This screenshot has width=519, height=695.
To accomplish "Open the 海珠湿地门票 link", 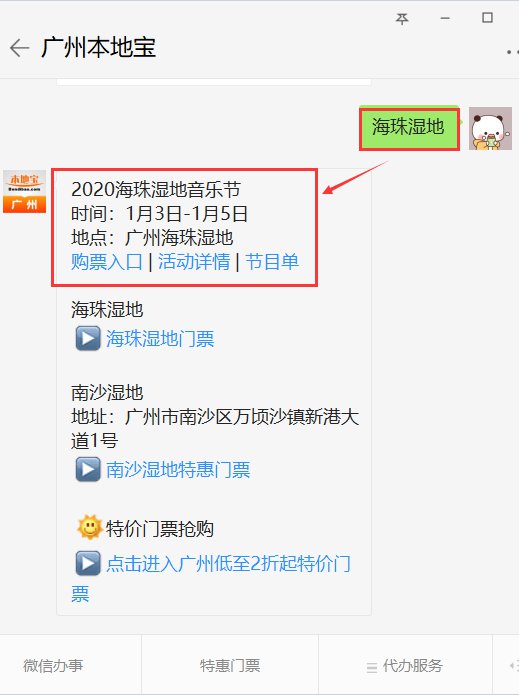I will click(x=160, y=339).
